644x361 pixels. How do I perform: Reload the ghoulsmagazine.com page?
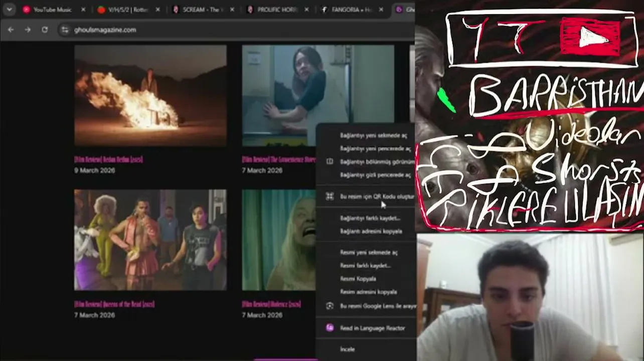[45, 30]
